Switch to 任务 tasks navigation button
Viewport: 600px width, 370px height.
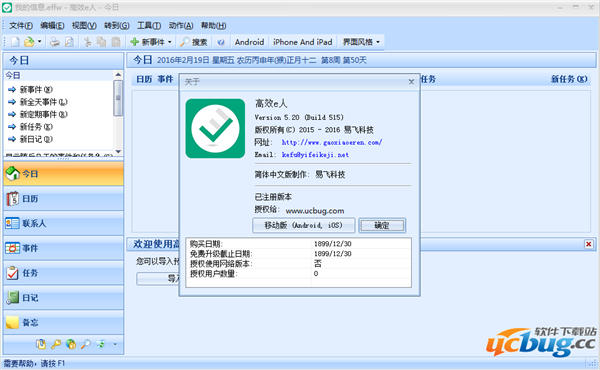[63, 273]
